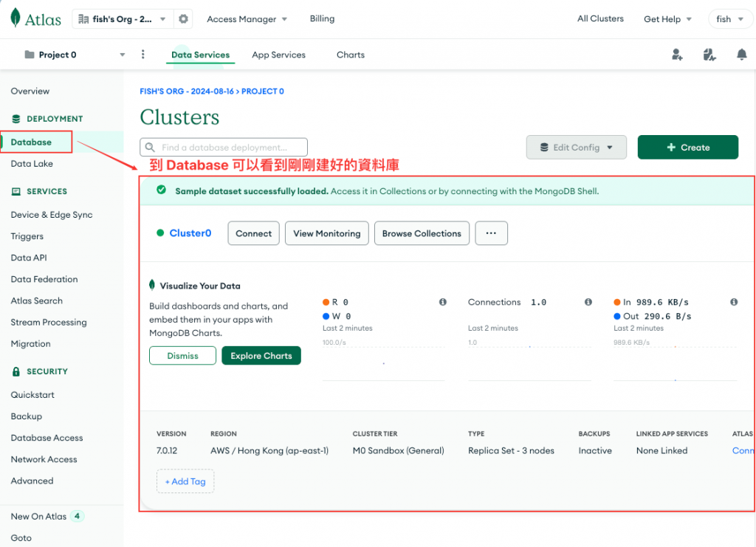Expand the Access Manager menu
This screenshot has width=756, height=547.
247,19
